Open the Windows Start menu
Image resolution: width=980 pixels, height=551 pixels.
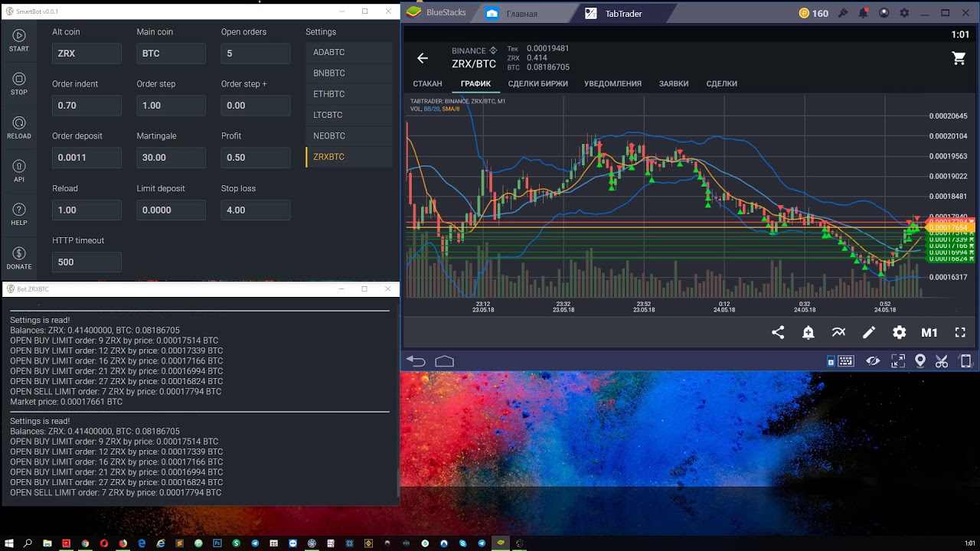tap(8, 543)
